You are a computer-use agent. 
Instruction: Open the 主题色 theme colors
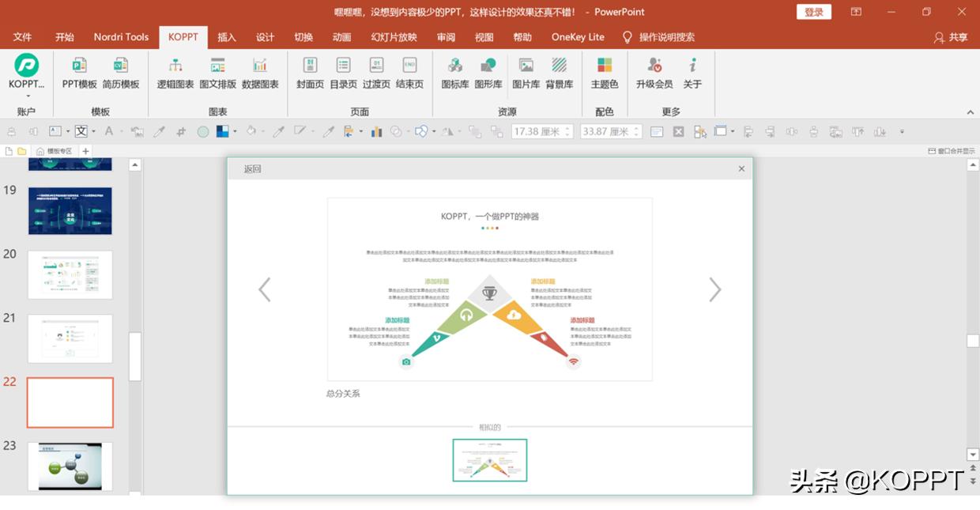point(604,75)
